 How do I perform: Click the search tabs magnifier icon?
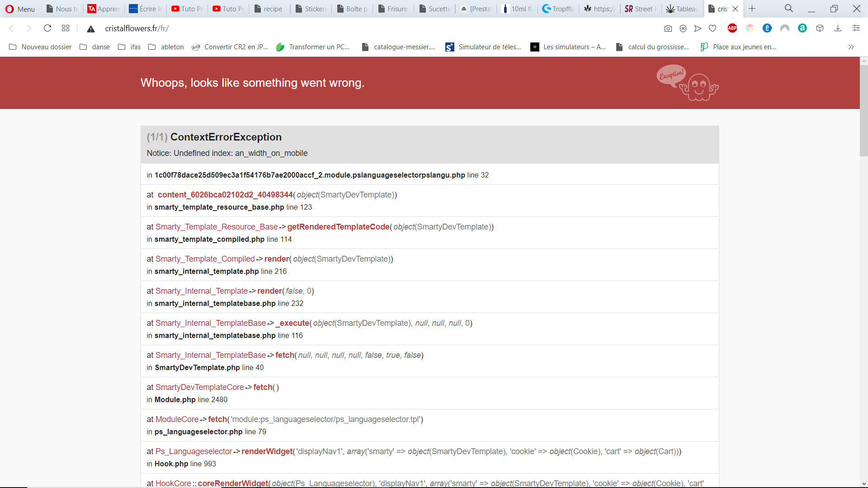pyautogui.click(x=788, y=9)
